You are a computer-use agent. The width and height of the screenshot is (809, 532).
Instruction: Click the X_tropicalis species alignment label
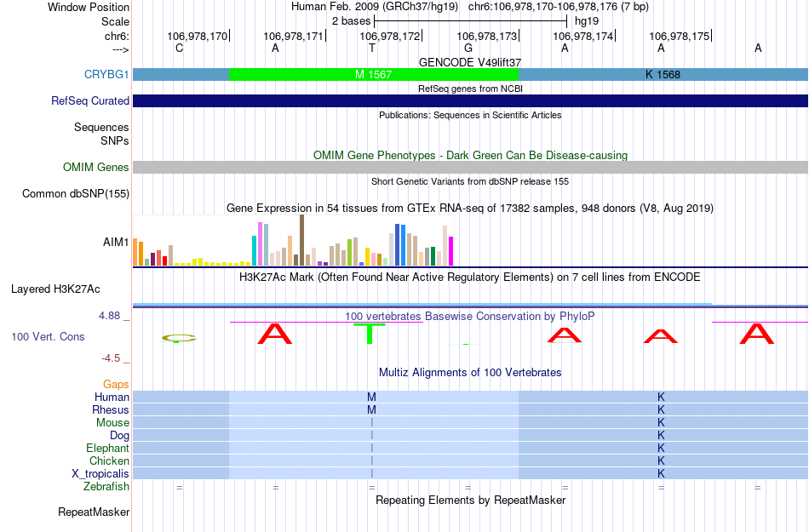tap(100, 474)
